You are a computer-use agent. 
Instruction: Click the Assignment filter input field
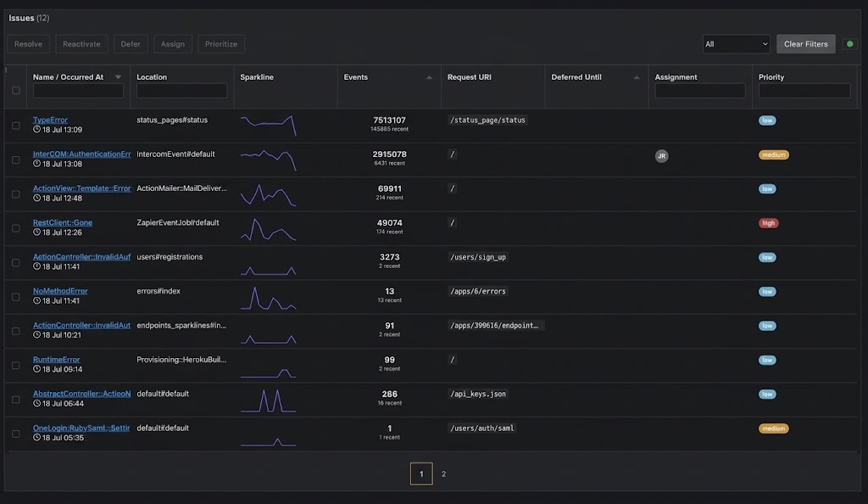tap(699, 91)
